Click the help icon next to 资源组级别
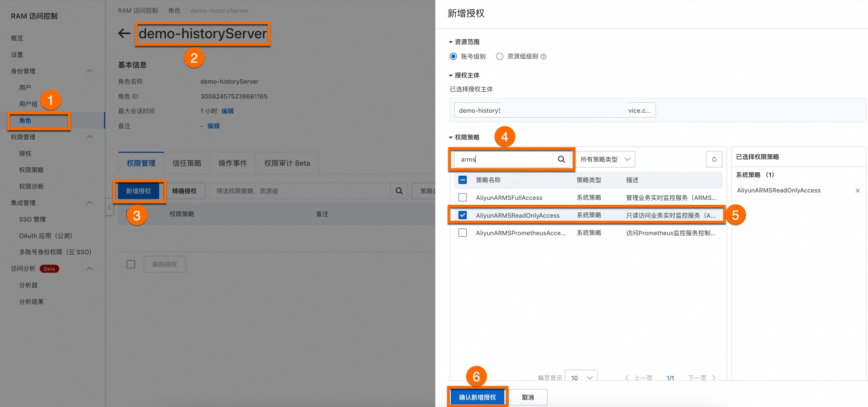This screenshot has height=407, width=868. coord(543,57)
